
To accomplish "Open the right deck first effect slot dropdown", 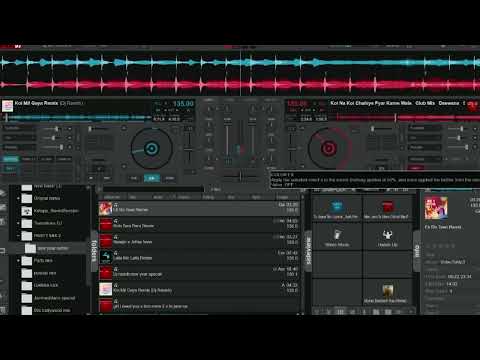I will [424, 128].
